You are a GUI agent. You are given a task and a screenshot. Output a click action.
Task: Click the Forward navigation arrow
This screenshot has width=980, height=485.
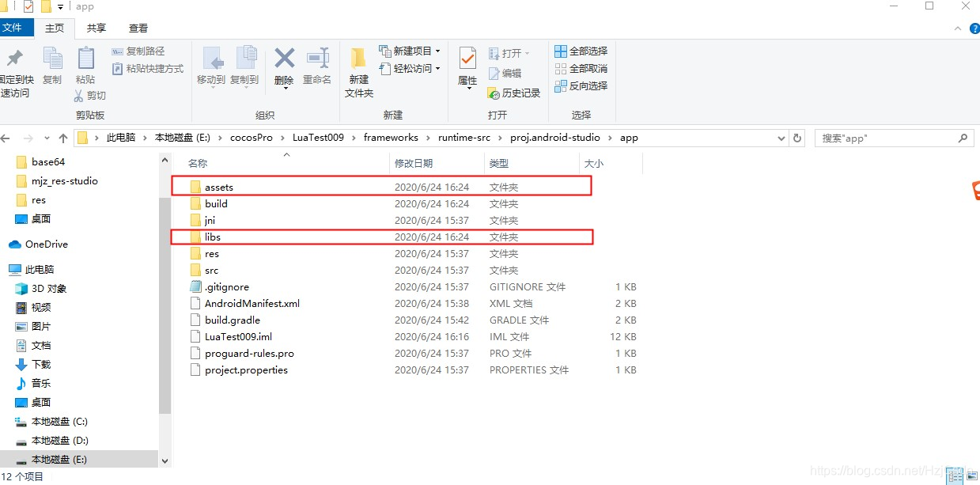28,138
